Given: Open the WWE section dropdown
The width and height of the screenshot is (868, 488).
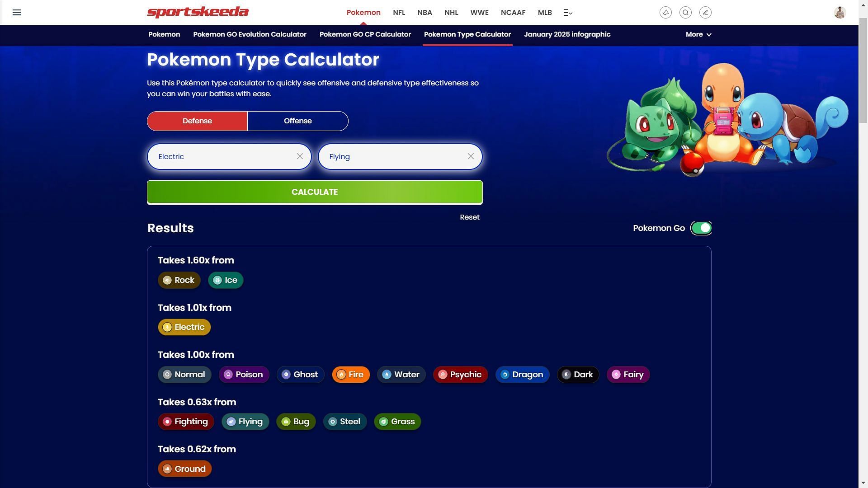Looking at the screenshot, I should 479,12.
